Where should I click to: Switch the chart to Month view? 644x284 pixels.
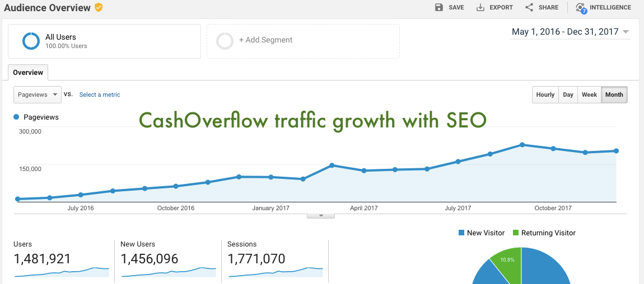(614, 94)
